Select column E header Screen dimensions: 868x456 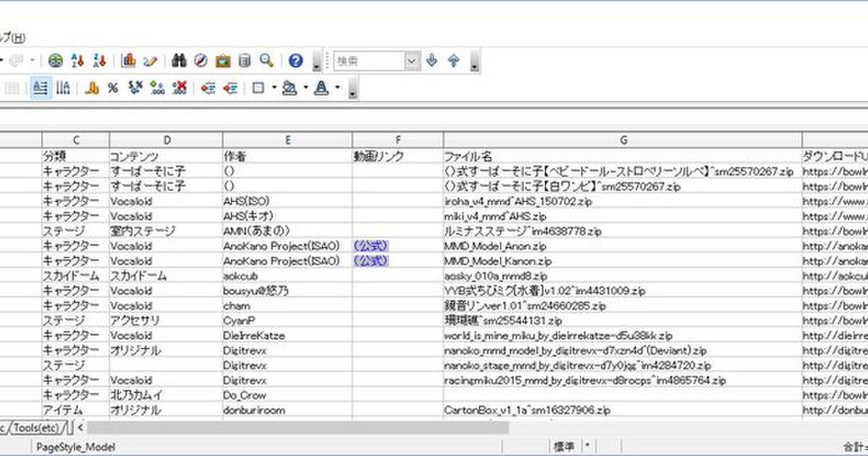pos(287,140)
